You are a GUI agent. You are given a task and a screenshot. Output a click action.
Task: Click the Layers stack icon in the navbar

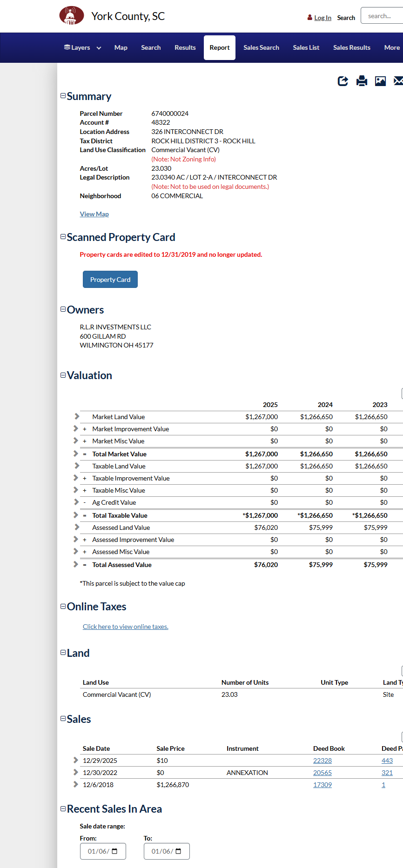click(67, 47)
